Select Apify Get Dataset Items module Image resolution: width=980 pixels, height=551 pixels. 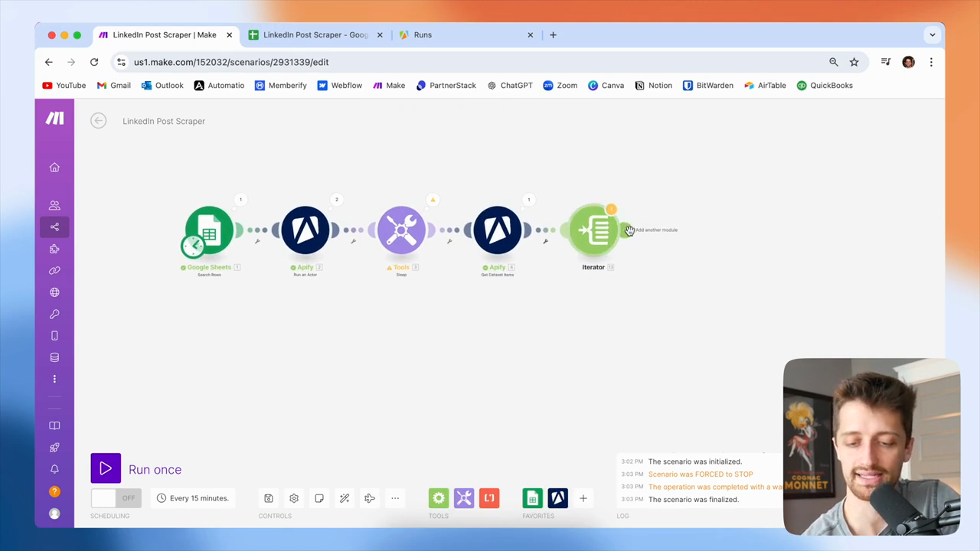tap(498, 230)
